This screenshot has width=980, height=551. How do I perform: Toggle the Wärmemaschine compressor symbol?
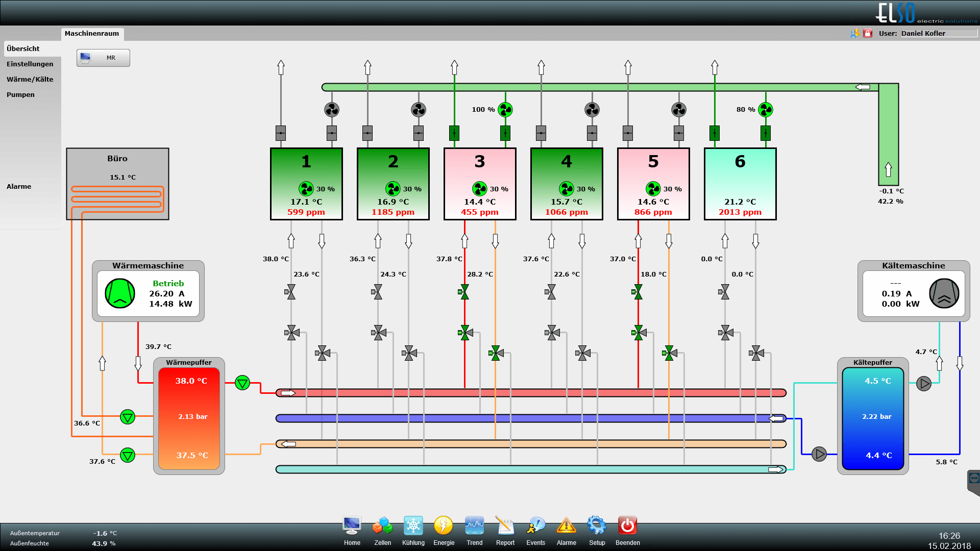[x=120, y=293]
